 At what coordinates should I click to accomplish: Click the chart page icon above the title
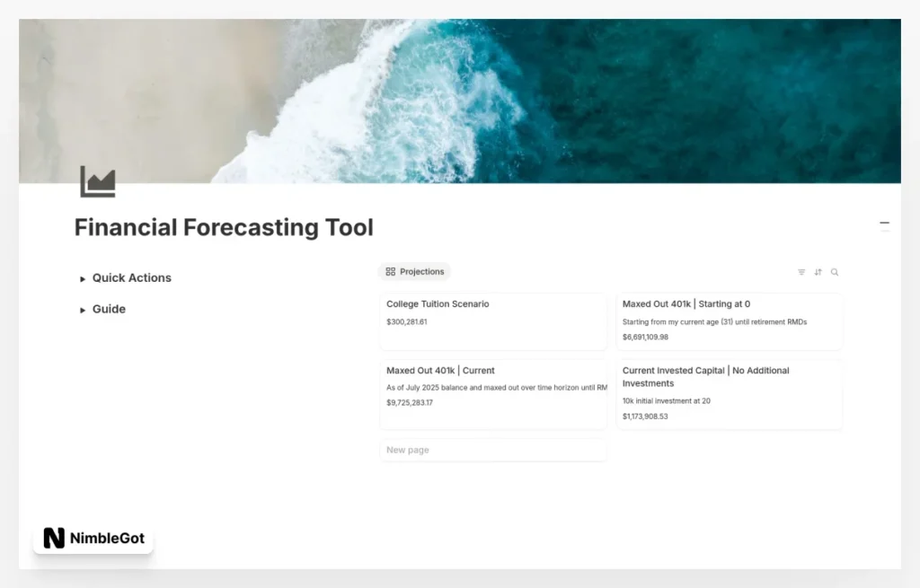99,180
